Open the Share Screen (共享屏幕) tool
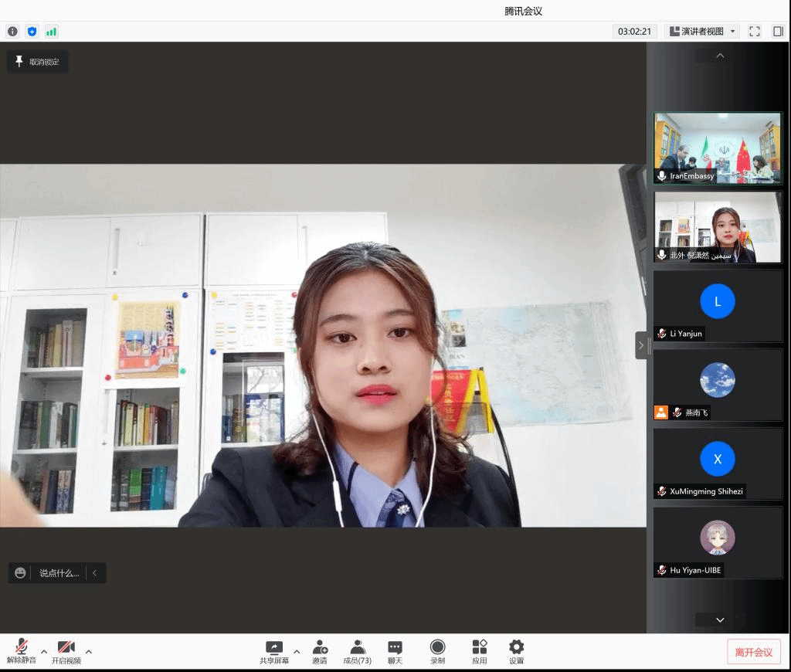Screen dimensions: 791x672 coord(273,652)
